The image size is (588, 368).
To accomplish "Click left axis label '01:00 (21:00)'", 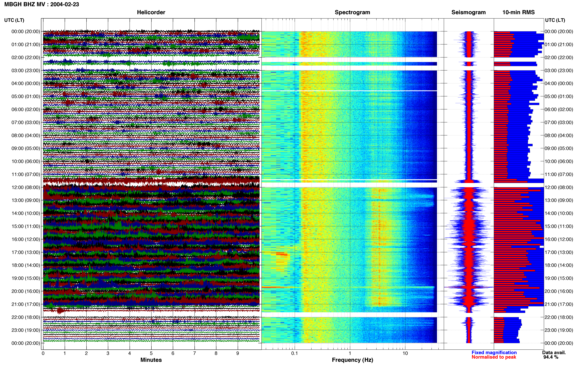I will pos(26,44).
